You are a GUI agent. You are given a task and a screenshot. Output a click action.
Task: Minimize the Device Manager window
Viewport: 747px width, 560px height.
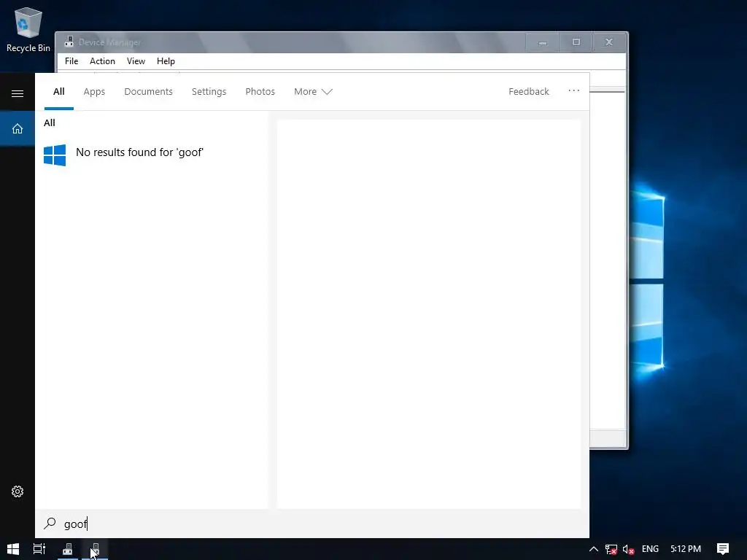(542, 42)
